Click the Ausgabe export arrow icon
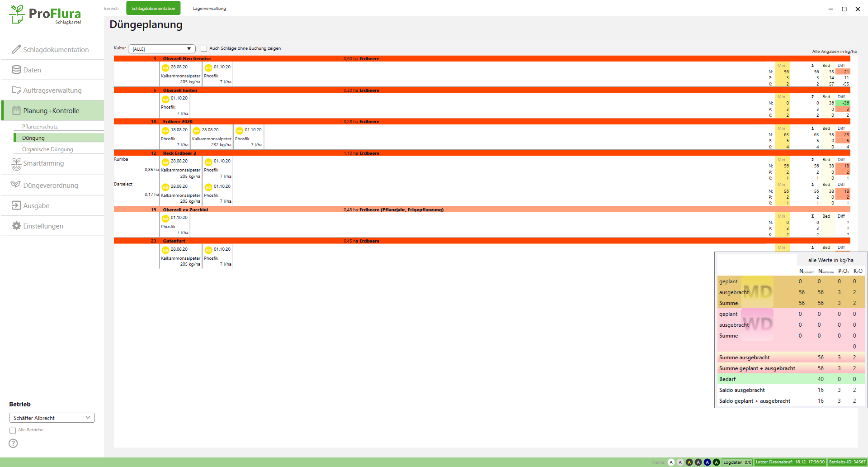Screen dimensions: 868x467 pos(16,205)
